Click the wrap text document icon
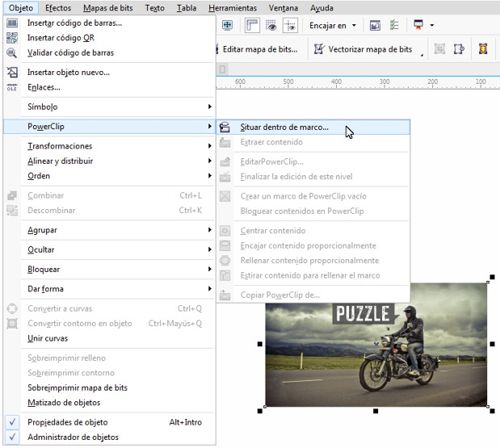The width and height of the screenshot is (500, 448). [459, 48]
